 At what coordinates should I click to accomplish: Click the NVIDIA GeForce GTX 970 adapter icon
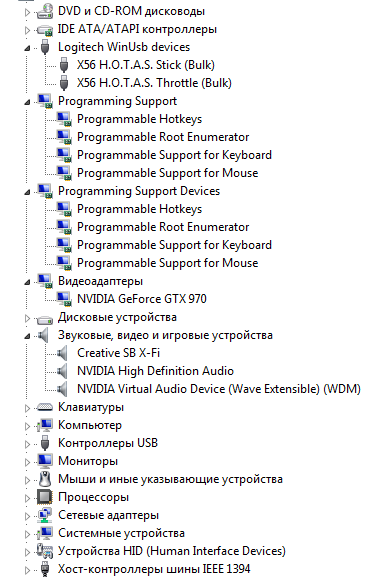pyautogui.click(x=64, y=299)
